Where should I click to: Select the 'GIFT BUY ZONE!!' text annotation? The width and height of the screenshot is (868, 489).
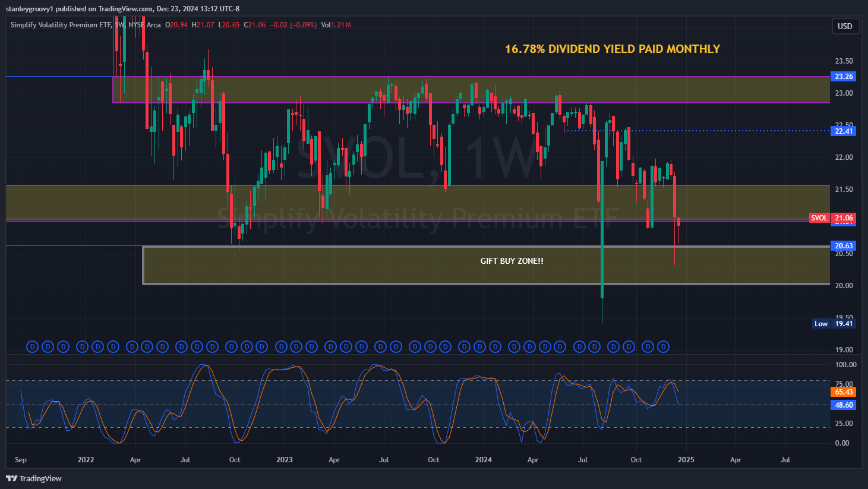click(512, 261)
